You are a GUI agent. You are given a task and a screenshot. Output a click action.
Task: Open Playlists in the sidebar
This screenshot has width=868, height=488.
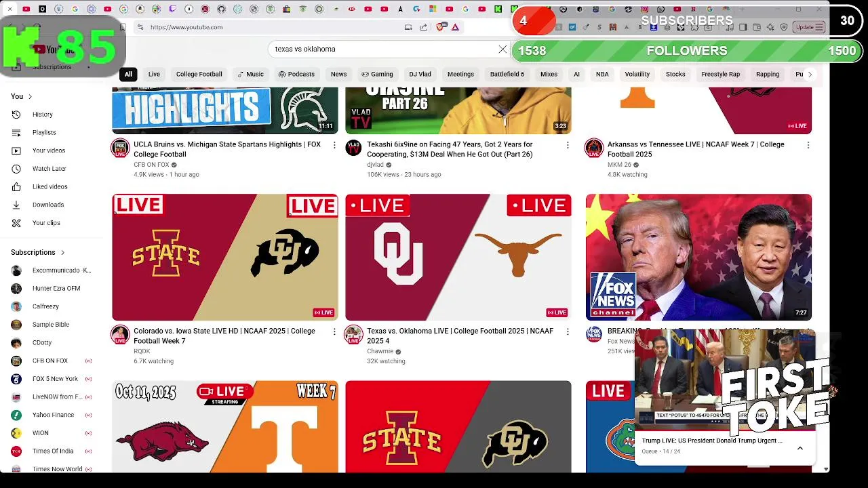tap(44, 132)
